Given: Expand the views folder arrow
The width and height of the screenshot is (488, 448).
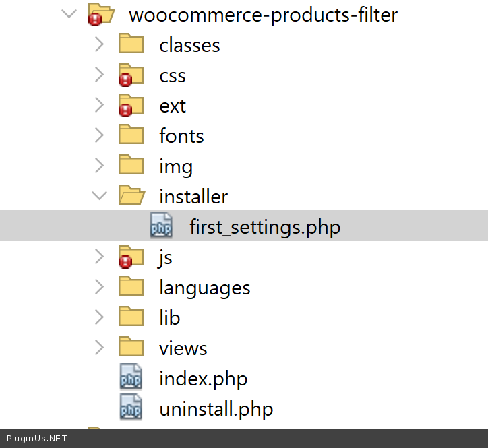Looking at the screenshot, I should click(x=100, y=348).
